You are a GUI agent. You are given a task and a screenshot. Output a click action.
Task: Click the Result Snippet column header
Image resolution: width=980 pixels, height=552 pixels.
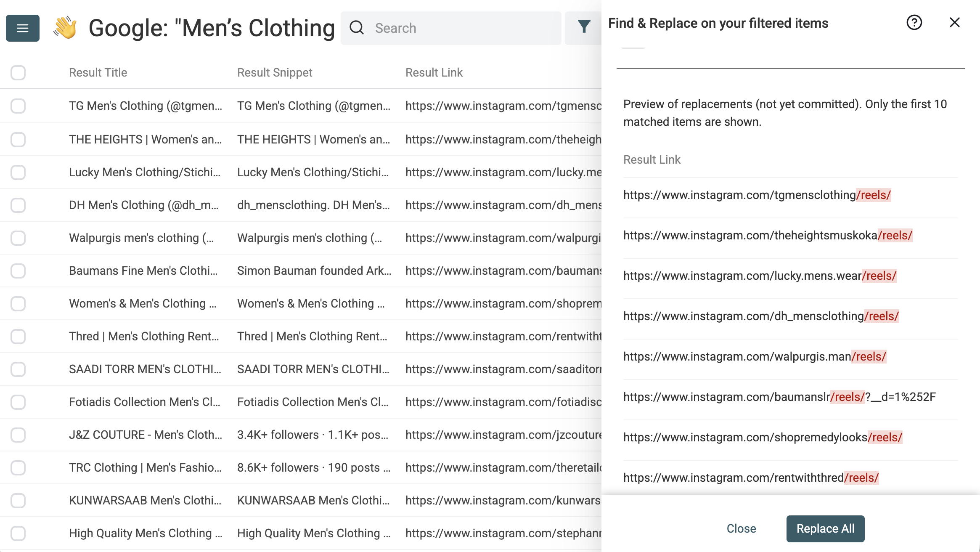pos(275,73)
